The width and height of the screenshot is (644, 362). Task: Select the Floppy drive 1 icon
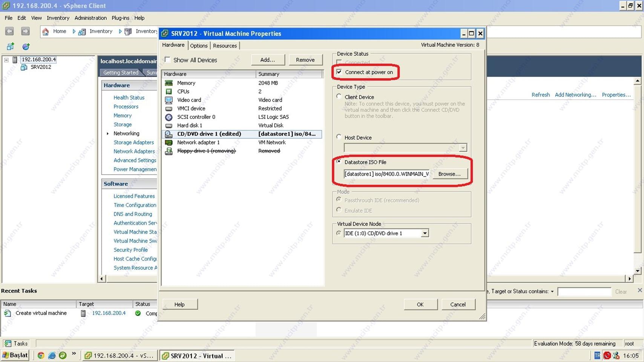[x=169, y=151]
